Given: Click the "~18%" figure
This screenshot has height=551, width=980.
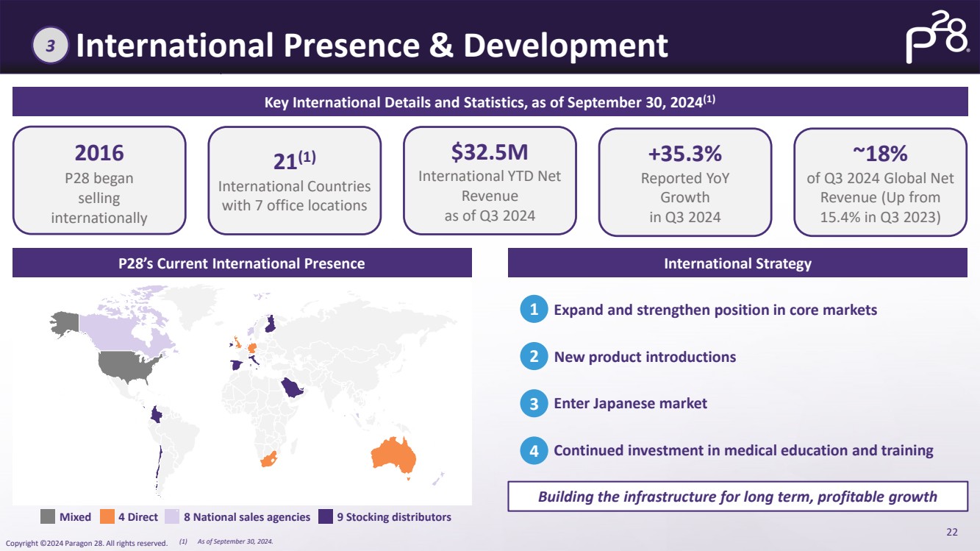Looking at the screenshot, I should pyautogui.click(x=880, y=153).
